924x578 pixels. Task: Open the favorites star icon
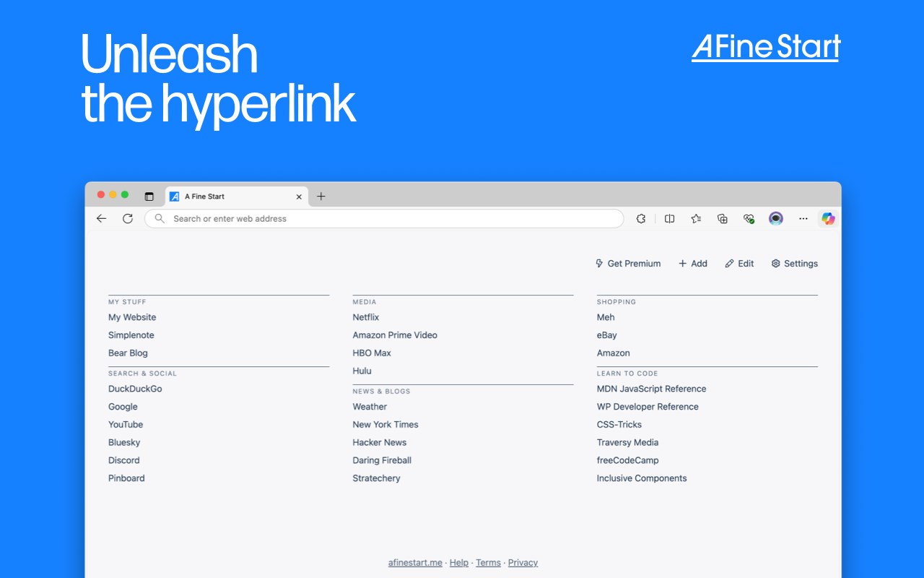696,218
